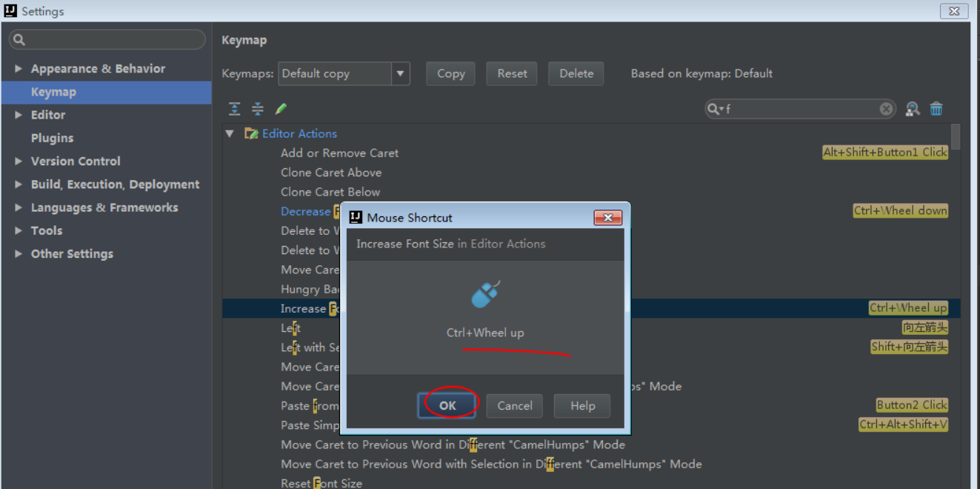The width and height of the screenshot is (980, 489).
Task: Expand Version Control section
Action: pyautogui.click(x=19, y=161)
